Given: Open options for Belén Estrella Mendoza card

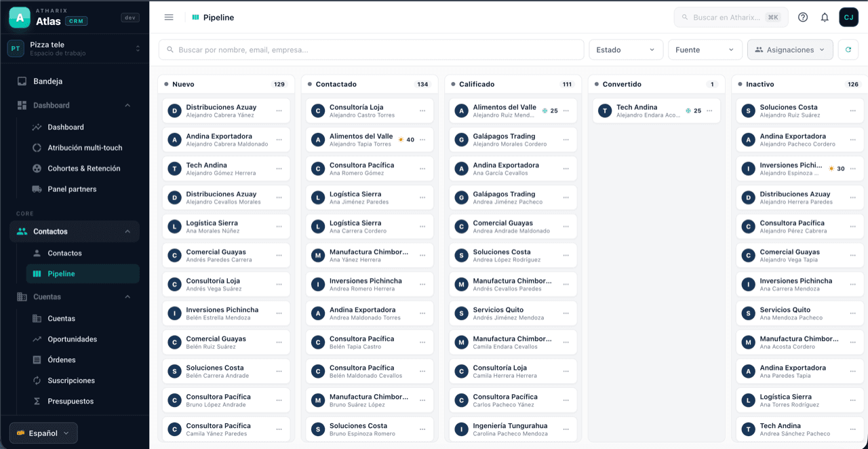Looking at the screenshot, I should point(279,314).
